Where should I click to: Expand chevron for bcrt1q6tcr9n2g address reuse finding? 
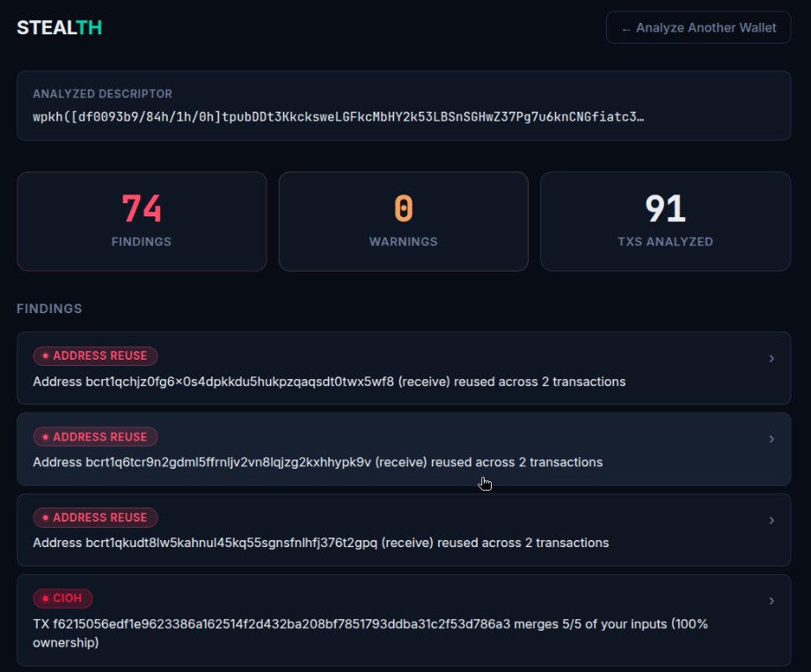click(x=771, y=439)
